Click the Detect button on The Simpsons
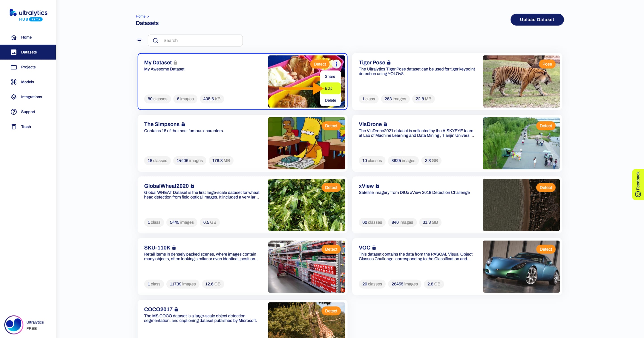The image size is (644, 338). (331, 126)
